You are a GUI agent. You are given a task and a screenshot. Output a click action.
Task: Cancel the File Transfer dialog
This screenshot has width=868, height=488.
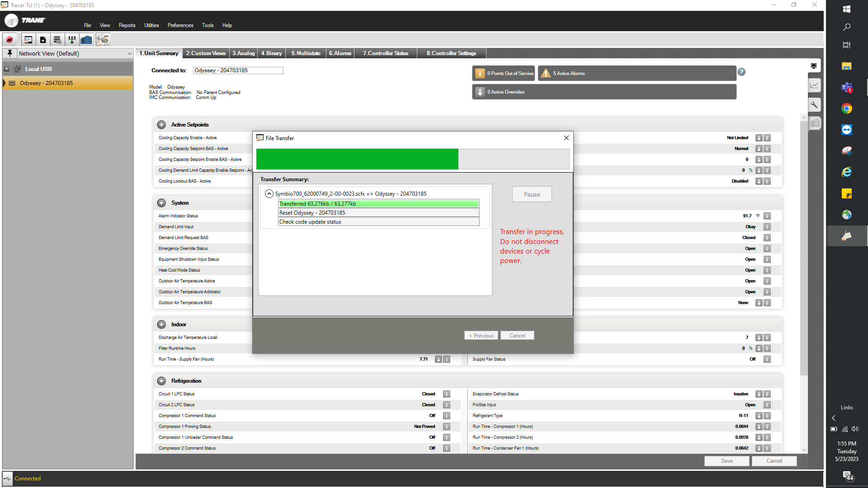click(x=517, y=336)
